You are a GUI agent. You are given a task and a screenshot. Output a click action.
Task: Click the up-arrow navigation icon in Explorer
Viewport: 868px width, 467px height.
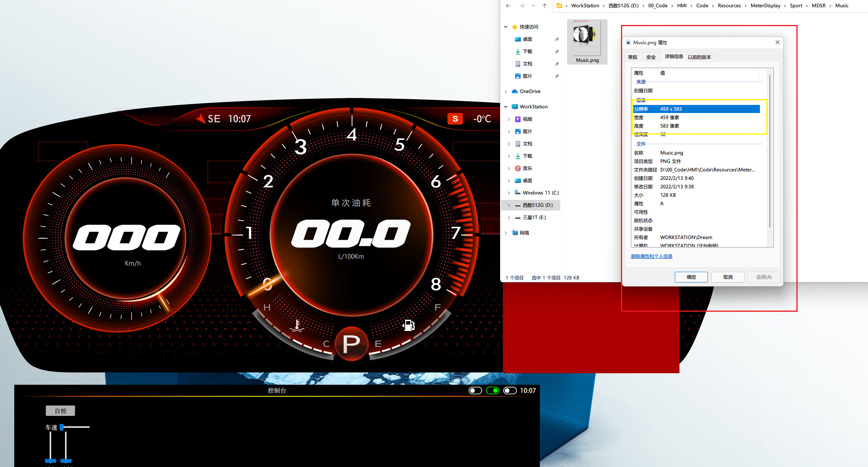pos(544,6)
